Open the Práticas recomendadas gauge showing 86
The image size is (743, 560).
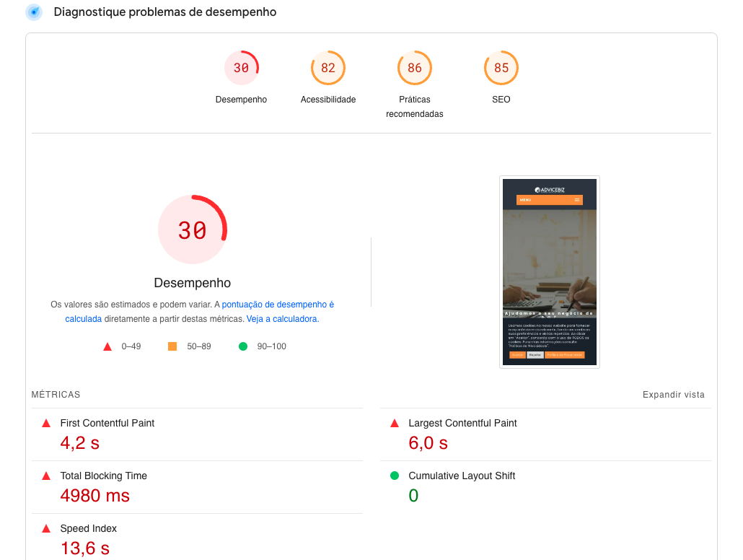[415, 68]
